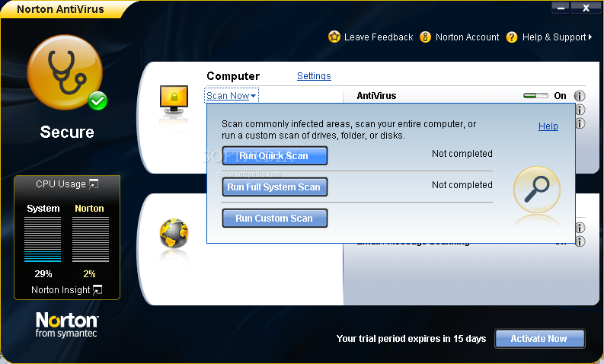
Task: Click the Norton CPU usage meter
Action: tap(91, 239)
